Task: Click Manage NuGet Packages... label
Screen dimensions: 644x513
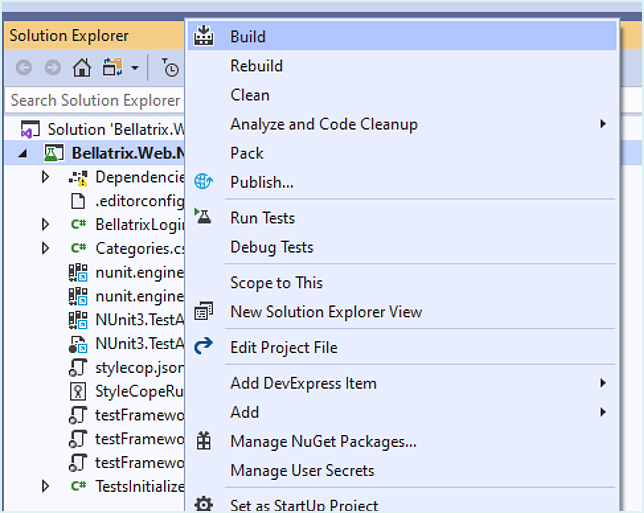Action: coord(323,442)
